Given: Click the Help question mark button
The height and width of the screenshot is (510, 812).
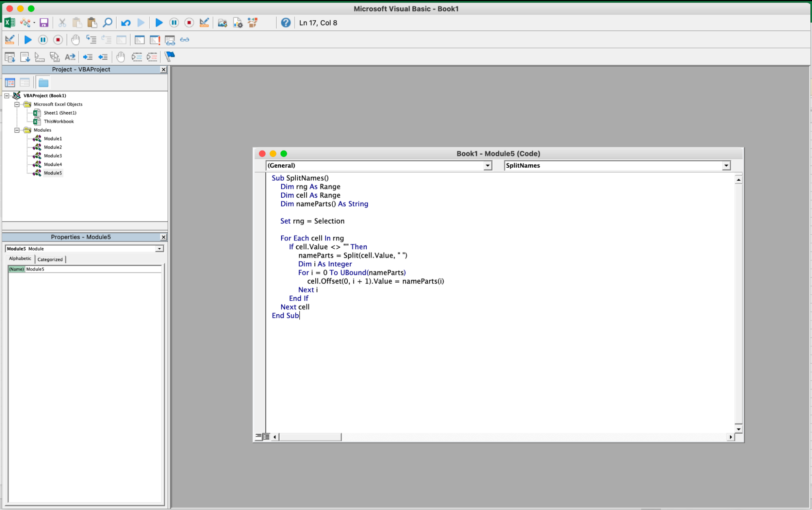Looking at the screenshot, I should pos(286,23).
